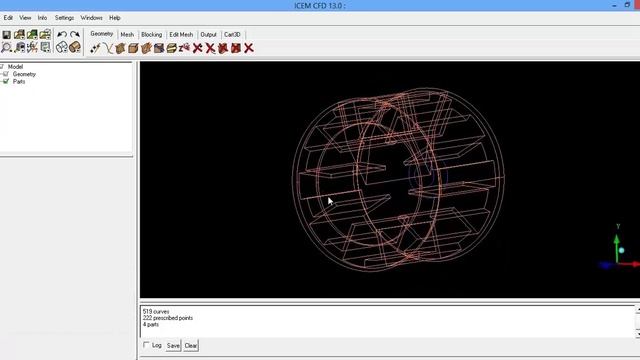Viewport: 640px width, 360px height.
Task: Select the Model tree root label
Action: [x=16, y=67]
